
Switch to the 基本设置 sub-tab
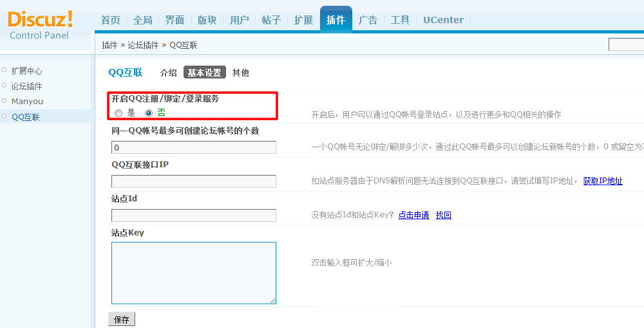click(205, 73)
